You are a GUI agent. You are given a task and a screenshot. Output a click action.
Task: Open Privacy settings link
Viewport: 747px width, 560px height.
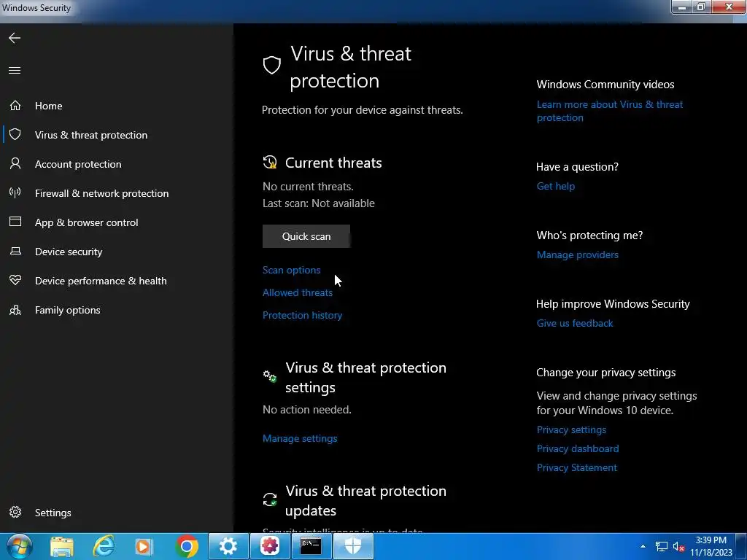(x=572, y=429)
